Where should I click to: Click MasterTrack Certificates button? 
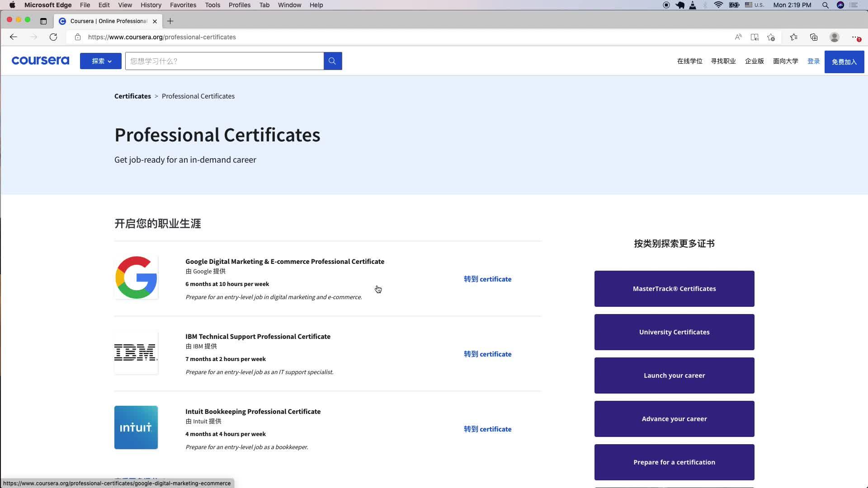point(674,289)
